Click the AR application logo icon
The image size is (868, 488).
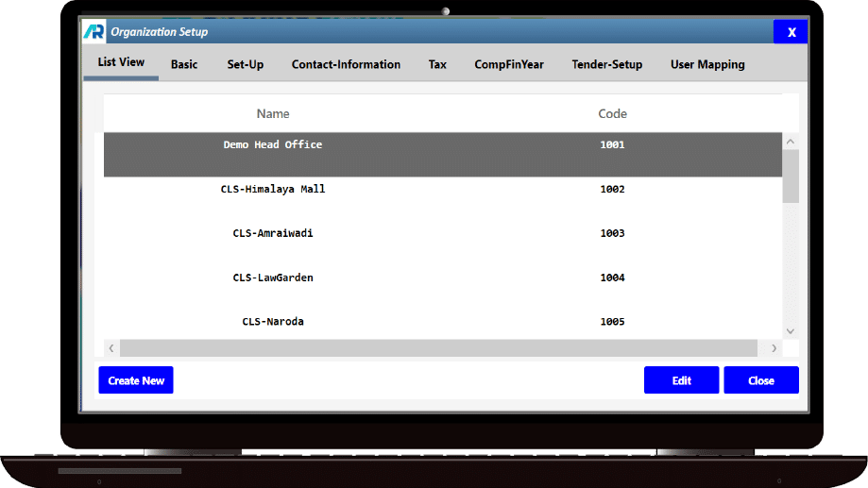click(94, 32)
